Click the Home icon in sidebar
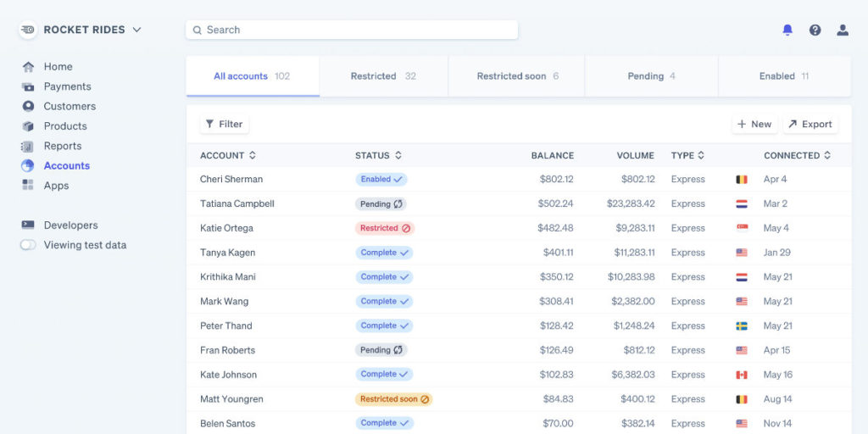 [x=29, y=67]
